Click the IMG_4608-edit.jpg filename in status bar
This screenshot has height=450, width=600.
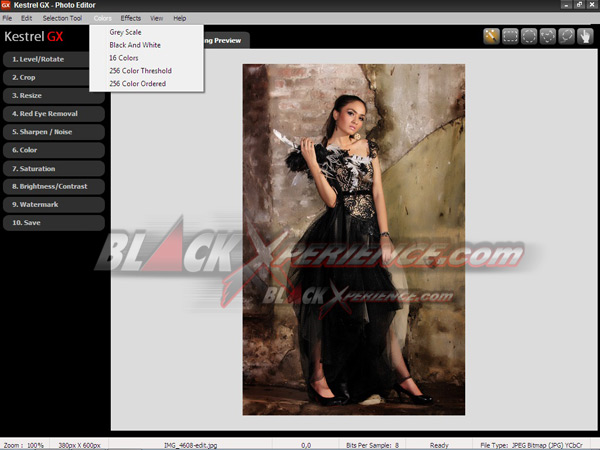tap(191, 445)
